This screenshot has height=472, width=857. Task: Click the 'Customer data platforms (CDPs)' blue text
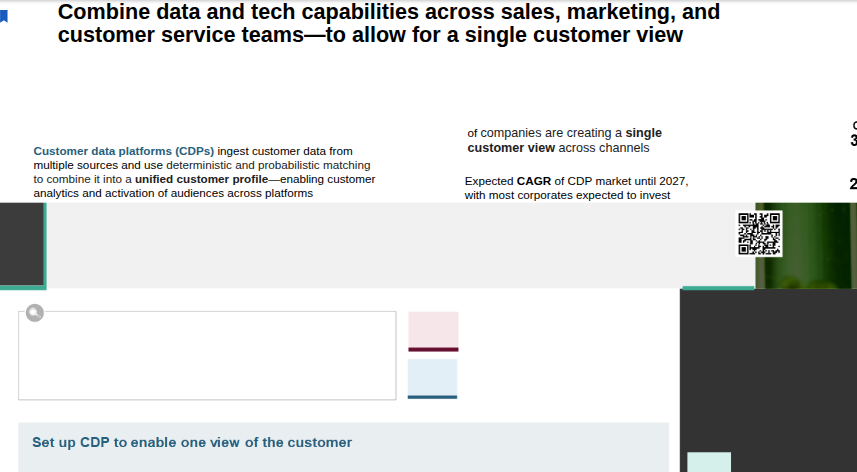click(124, 151)
